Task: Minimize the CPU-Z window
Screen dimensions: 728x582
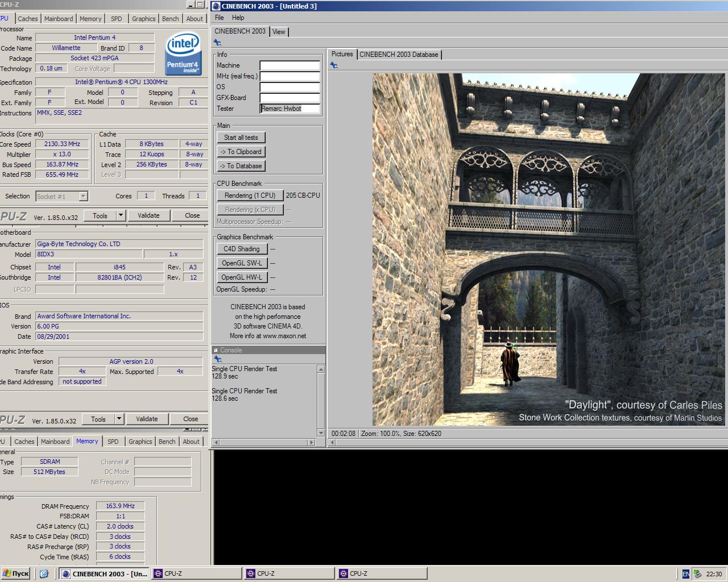Action: [190, 5]
